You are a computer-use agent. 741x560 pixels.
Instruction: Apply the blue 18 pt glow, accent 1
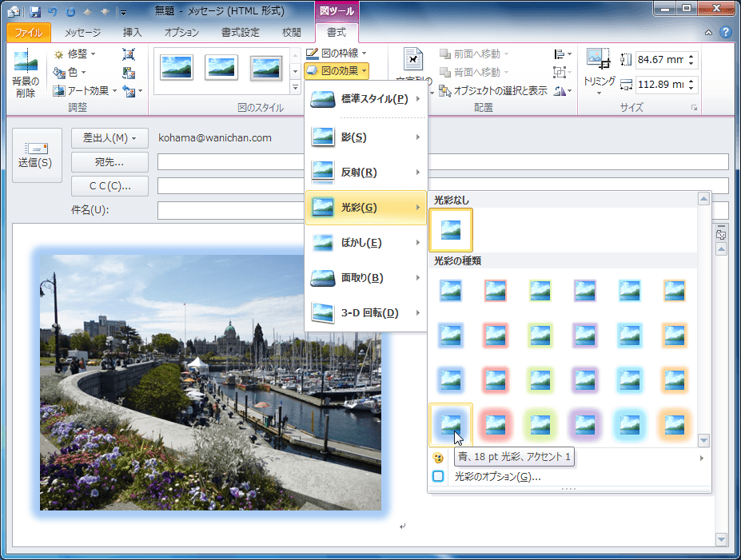(451, 425)
